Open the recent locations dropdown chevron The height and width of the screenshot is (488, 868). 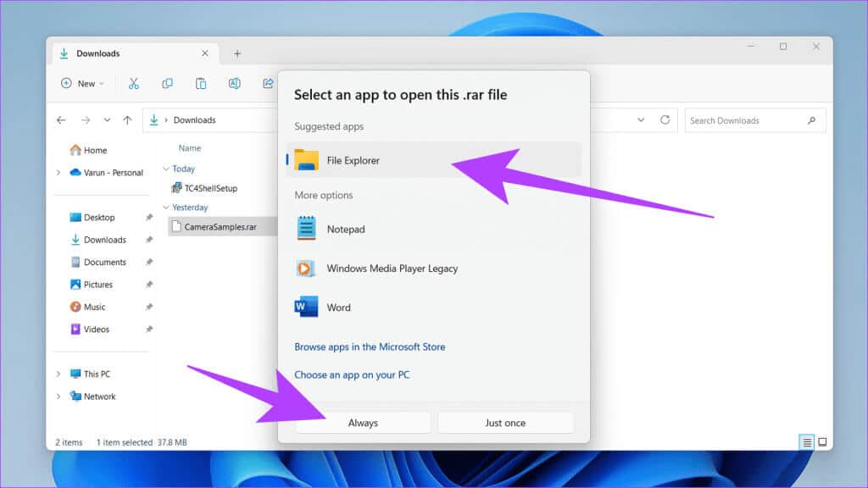click(107, 120)
